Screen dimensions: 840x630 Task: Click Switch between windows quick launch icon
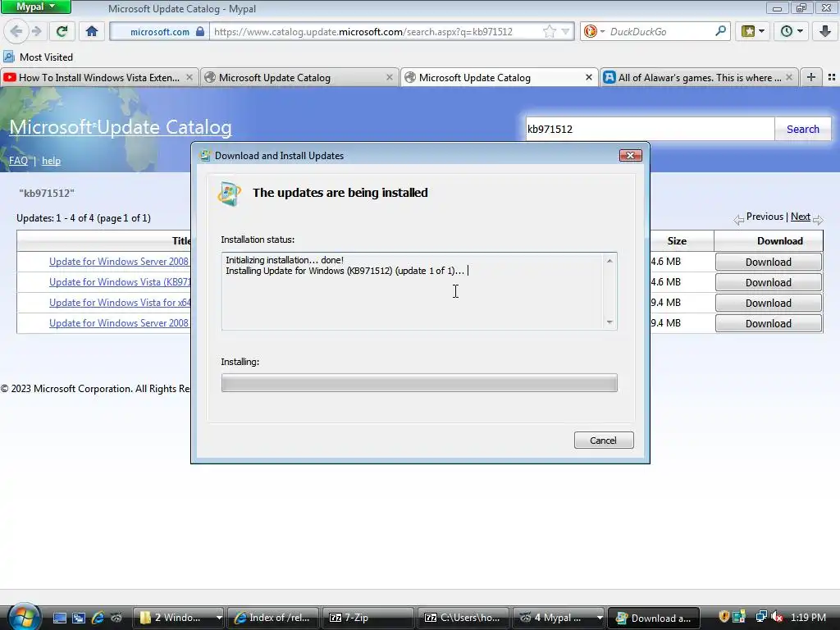tap(79, 618)
